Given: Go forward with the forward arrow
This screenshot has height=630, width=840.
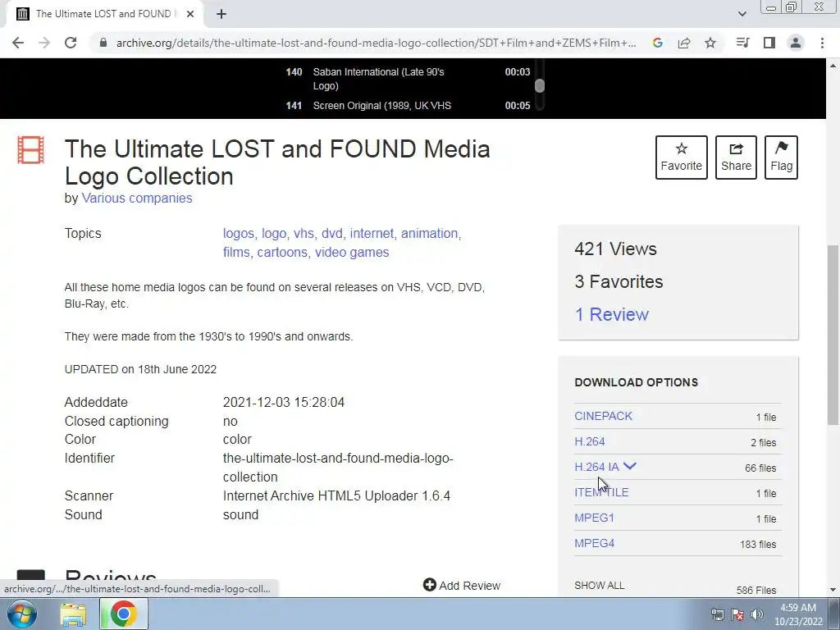Looking at the screenshot, I should 44,43.
